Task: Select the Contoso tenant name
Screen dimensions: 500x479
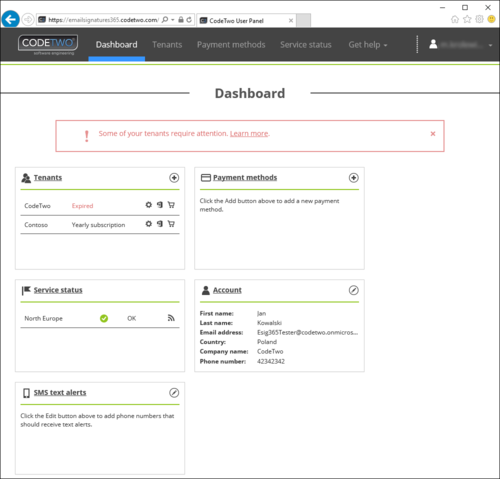Action: pyautogui.click(x=36, y=225)
